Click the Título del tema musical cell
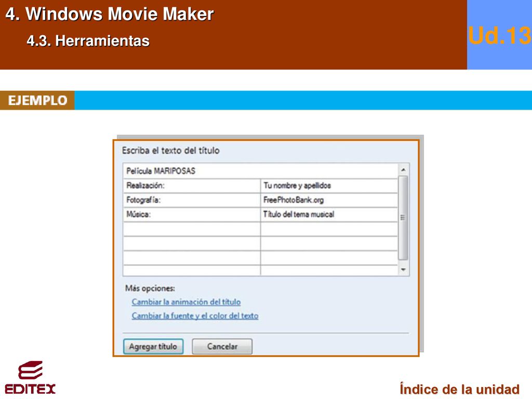 point(329,215)
